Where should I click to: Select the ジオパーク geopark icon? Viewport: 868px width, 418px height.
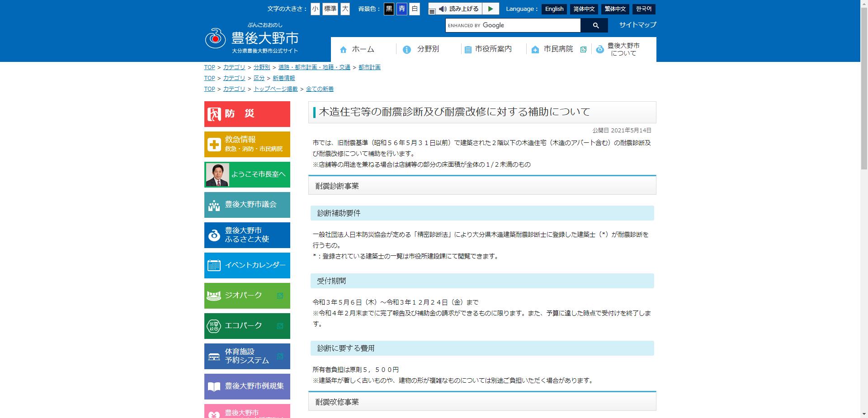coord(213,296)
